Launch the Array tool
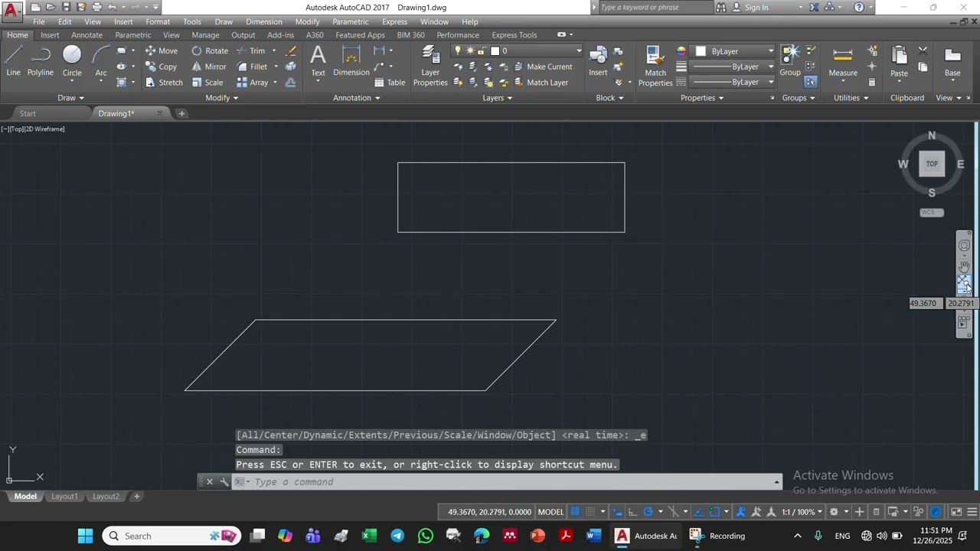The width and height of the screenshot is (980, 551). pyautogui.click(x=253, y=83)
